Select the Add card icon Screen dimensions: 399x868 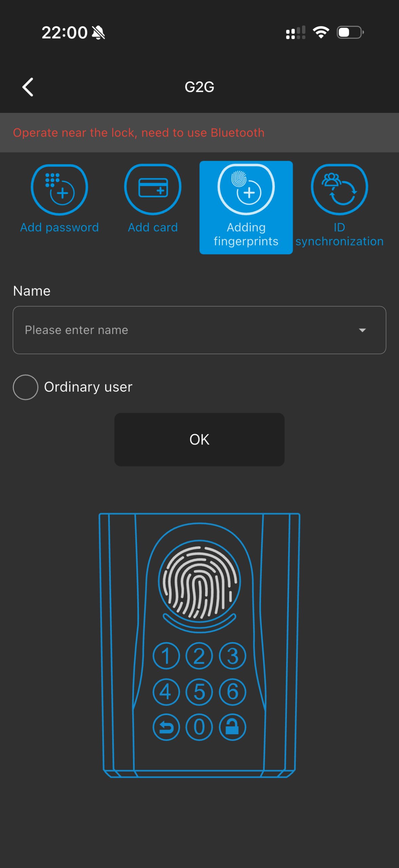pos(153,190)
